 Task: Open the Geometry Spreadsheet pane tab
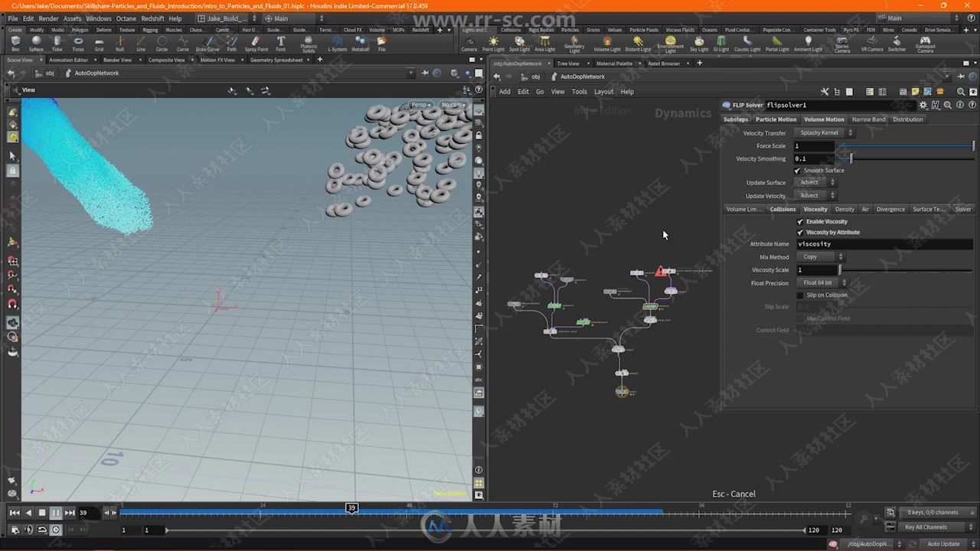pyautogui.click(x=276, y=60)
